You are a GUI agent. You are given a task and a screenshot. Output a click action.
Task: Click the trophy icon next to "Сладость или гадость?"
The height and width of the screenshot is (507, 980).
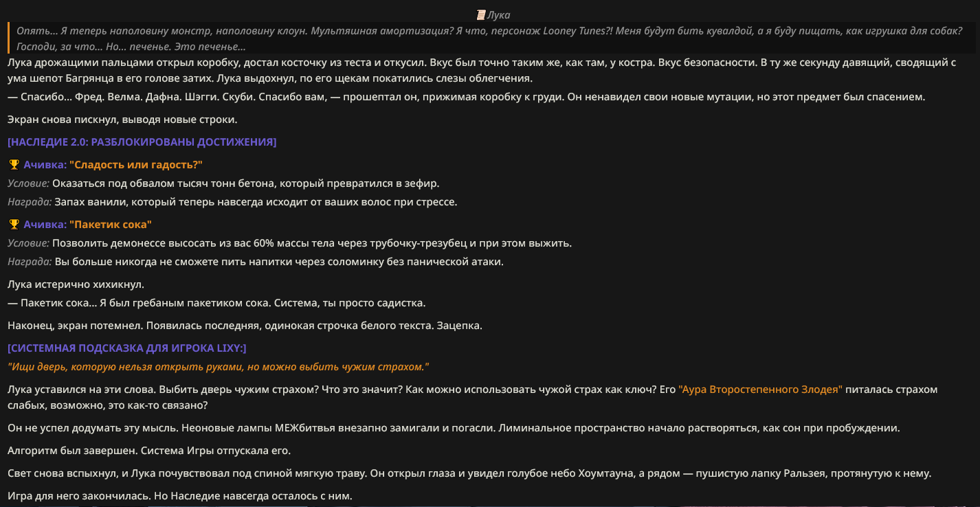tap(14, 165)
